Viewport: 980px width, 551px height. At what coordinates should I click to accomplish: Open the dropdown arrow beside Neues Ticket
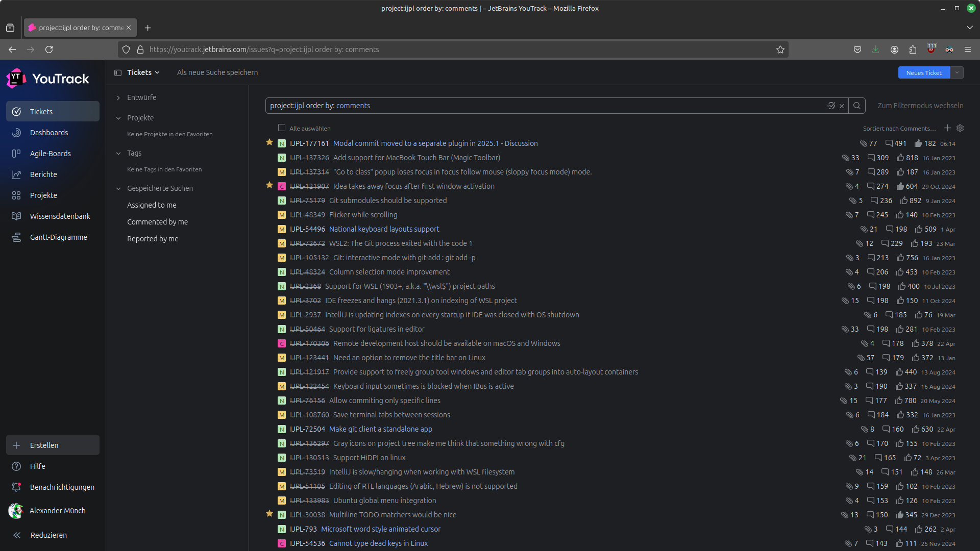(x=957, y=72)
